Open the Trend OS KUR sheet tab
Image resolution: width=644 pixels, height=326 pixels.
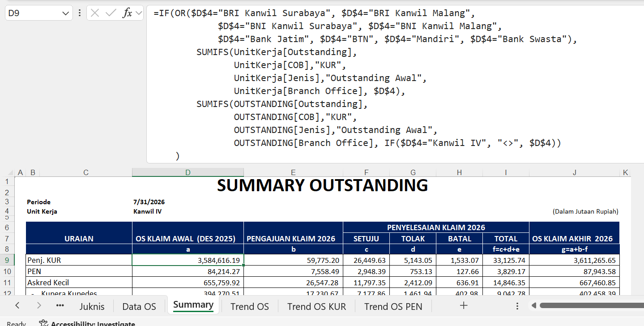click(317, 306)
